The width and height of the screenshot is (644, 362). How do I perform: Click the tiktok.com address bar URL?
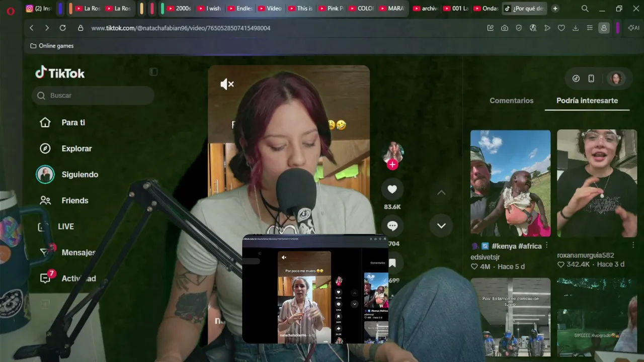(x=181, y=28)
